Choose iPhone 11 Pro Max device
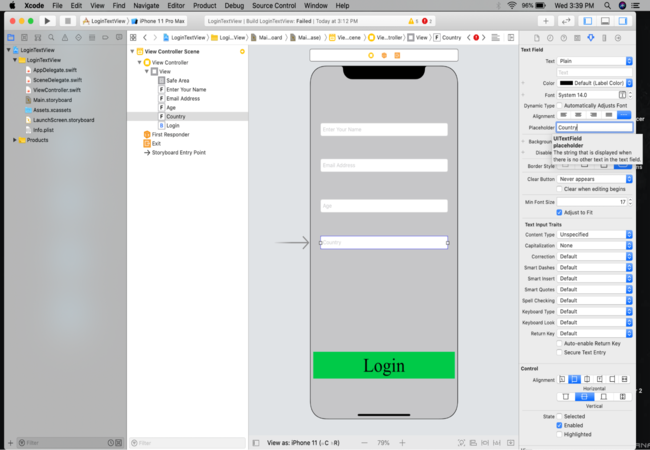The width and height of the screenshot is (650, 450). point(158,21)
